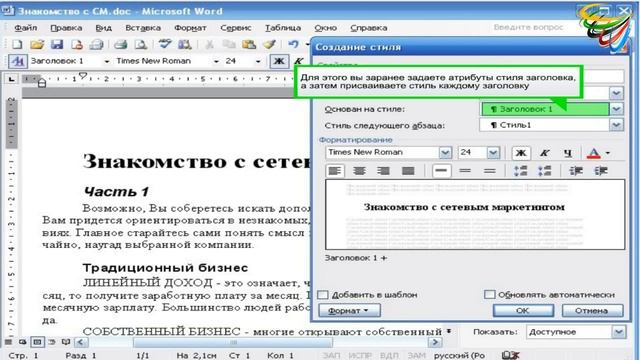Undo the last action

point(292,44)
